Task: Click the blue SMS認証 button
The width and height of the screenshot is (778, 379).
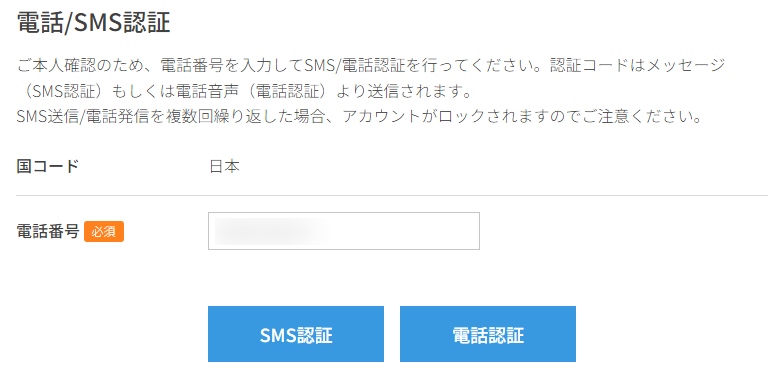Action: [296, 334]
